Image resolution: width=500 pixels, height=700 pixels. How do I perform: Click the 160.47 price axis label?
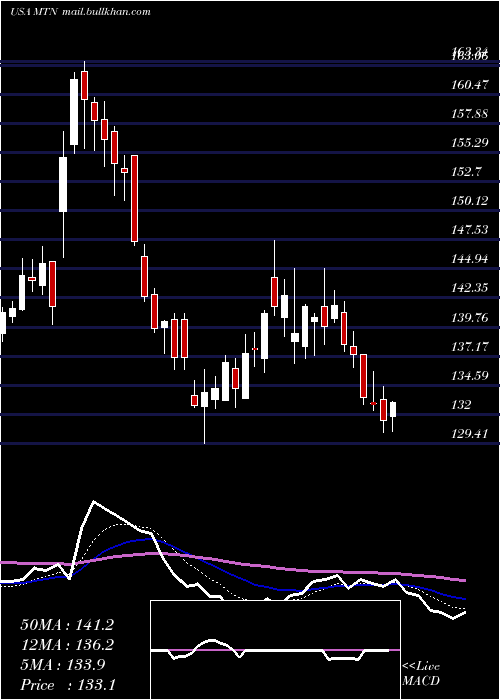coord(470,85)
